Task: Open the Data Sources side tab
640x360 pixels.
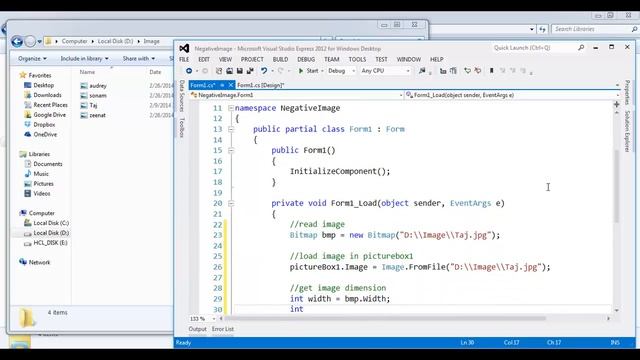Action: pos(182,96)
